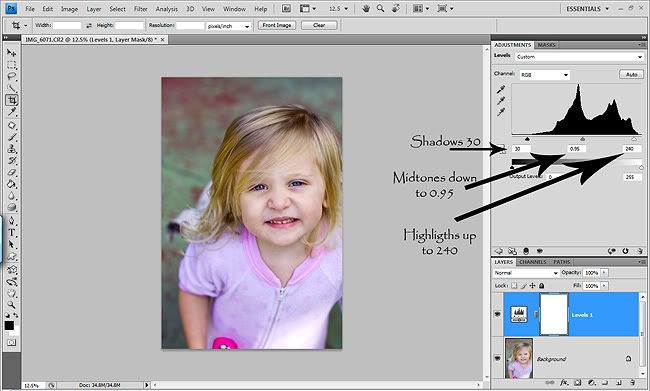Select the Rectangular Marquee tool
Screen dimensions: 650x391
12,65
